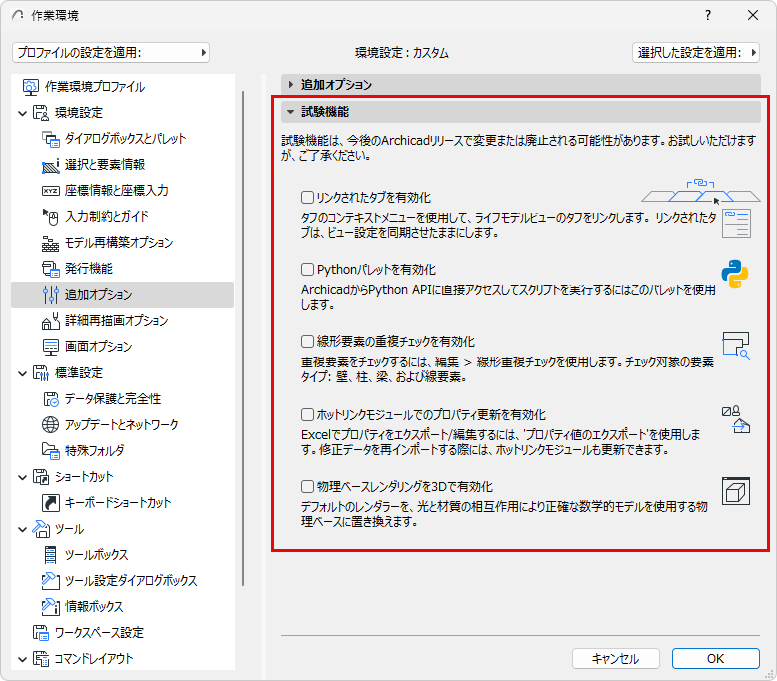
Task: Click the アップデートとネットワーク globe icon
Action: click(51, 425)
